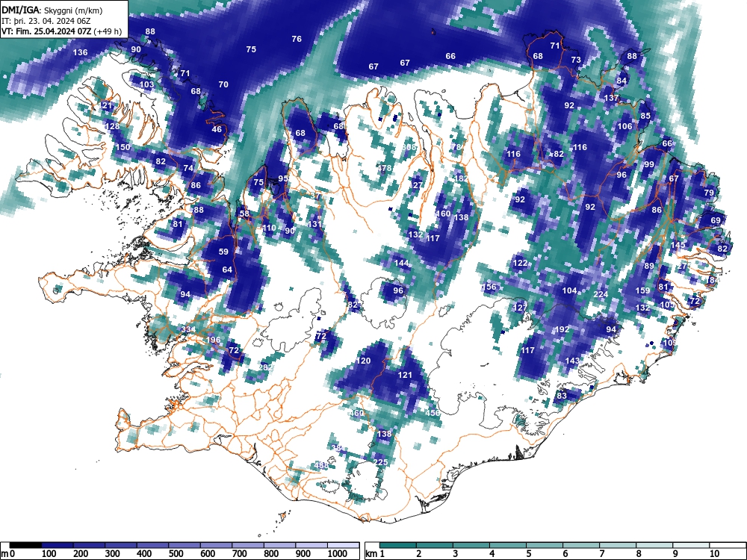Click the 'm 0' scale origin label
The width and height of the screenshot is (747, 560).
pyautogui.click(x=7, y=554)
